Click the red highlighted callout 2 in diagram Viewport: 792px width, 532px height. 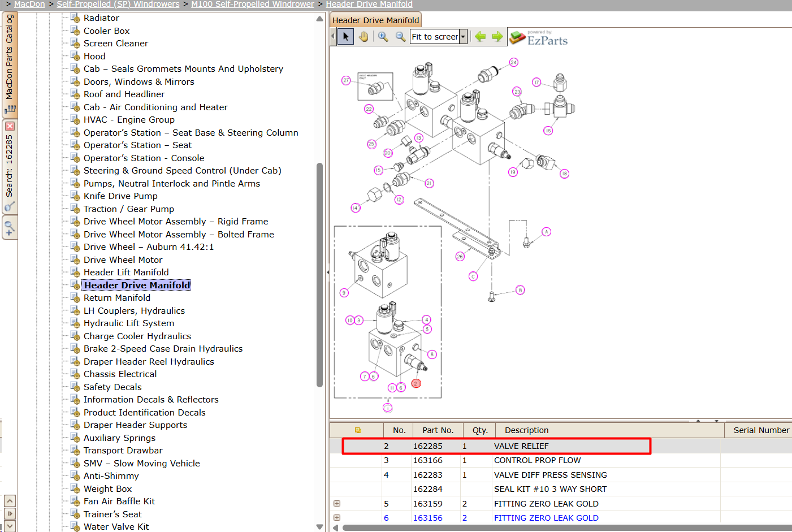pos(416,383)
